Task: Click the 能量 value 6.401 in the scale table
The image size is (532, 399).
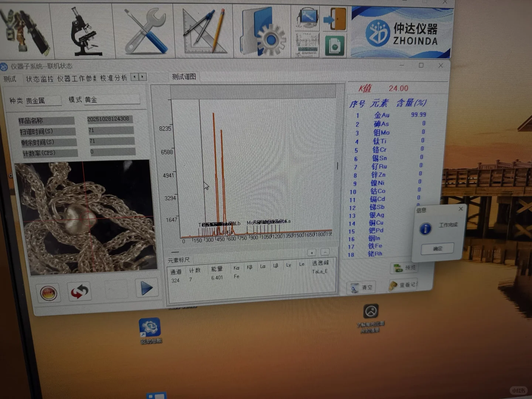Action: point(217,278)
